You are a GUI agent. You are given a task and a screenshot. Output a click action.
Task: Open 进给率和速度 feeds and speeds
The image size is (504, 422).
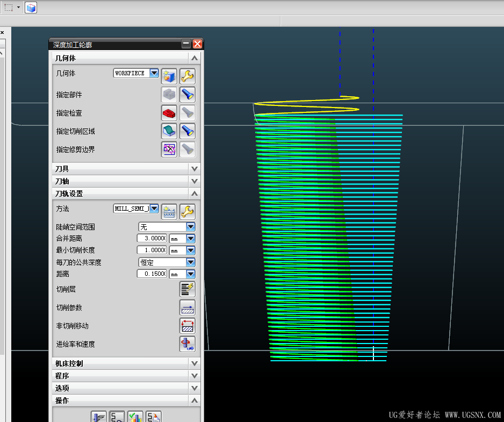187,344
